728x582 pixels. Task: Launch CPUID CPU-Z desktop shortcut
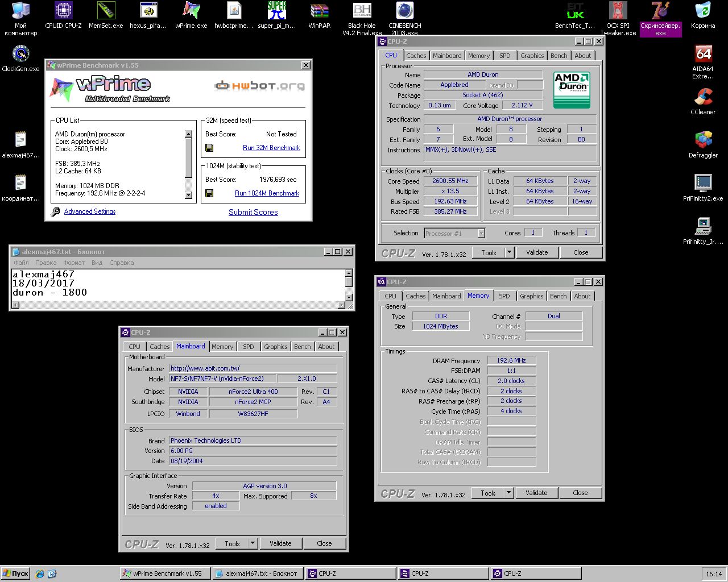point(63,15)
